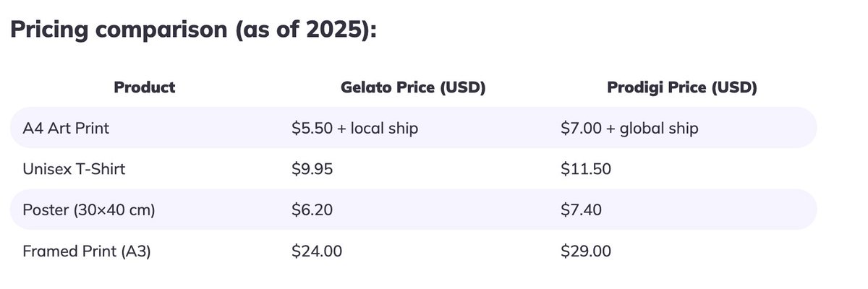Click the $5.50 + local ship cell
The width and height of the screenshot is (868, 289).
[355, 129]
